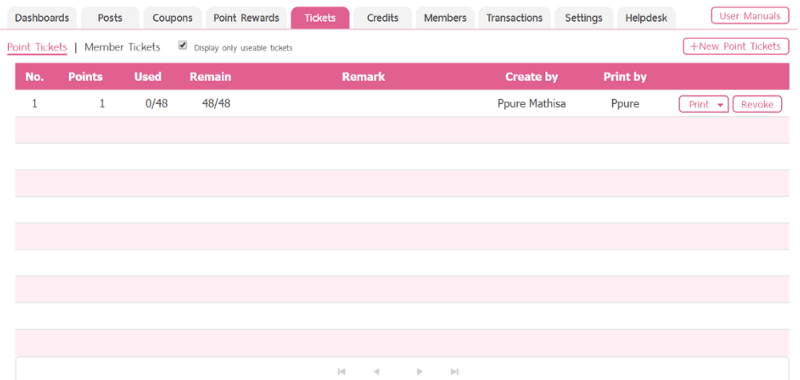Revoke ticket number 1

757,105
